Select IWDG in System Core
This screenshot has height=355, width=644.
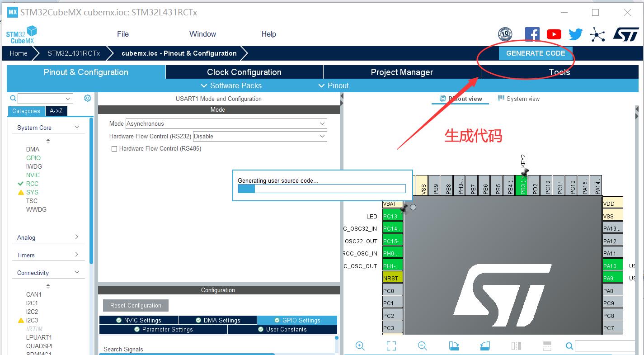click(34, 166)
